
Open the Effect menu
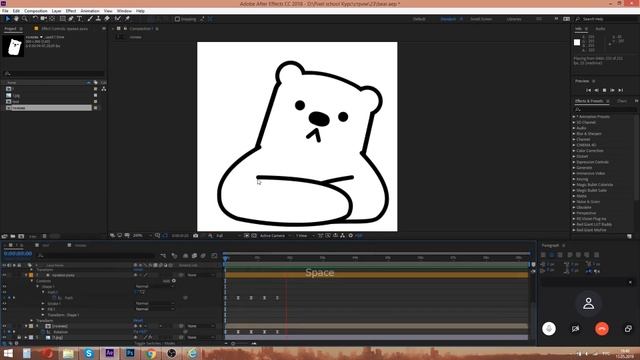click(x=71, y=11)
